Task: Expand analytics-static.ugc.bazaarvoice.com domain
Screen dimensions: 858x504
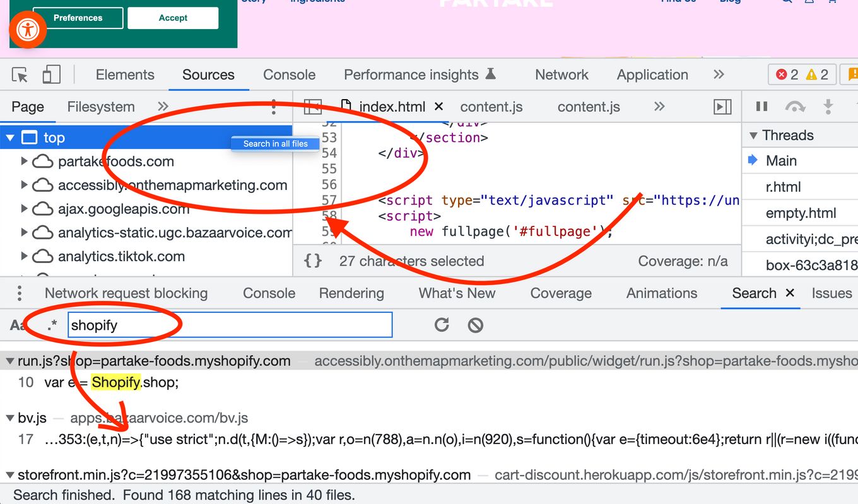Action: pos(24,233)
